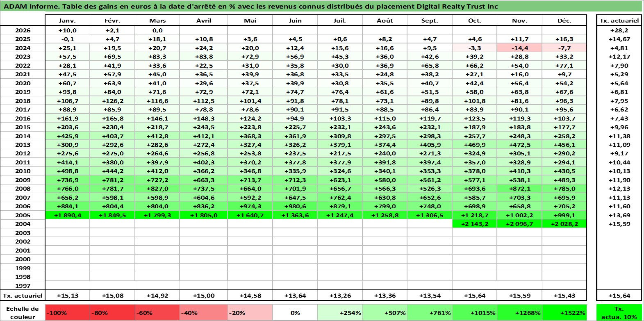Click the +15,64 bottom-right actuarial total
This screenshot has height=321, width=644.
(x=619, y=296)
